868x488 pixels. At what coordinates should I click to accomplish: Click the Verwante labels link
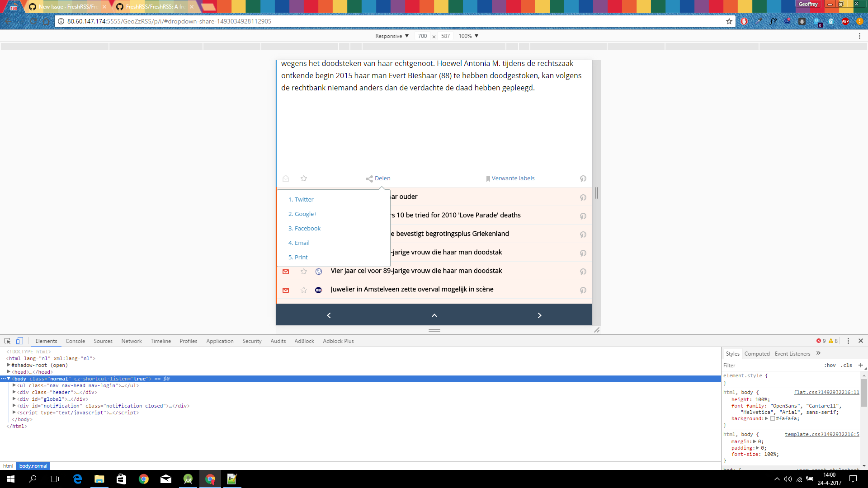point(513,178)
